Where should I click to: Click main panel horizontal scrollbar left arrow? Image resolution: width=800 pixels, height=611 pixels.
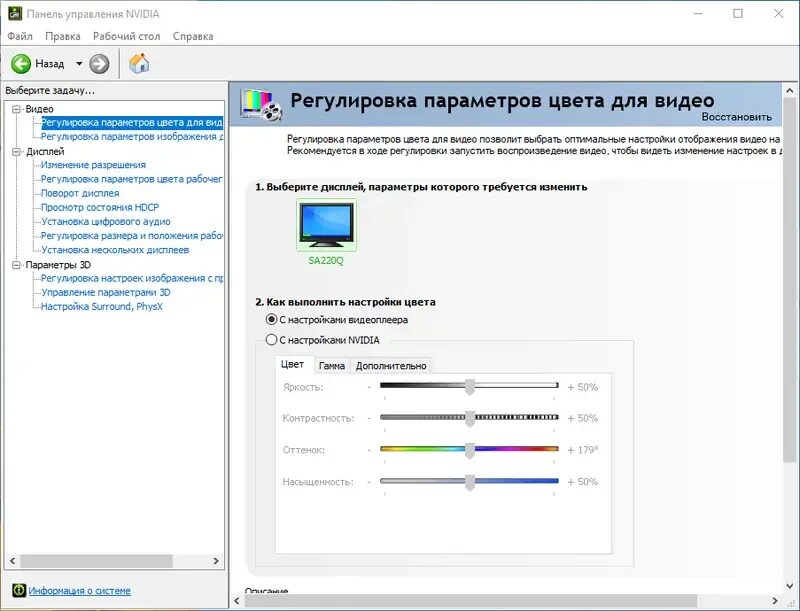(237, 601)
